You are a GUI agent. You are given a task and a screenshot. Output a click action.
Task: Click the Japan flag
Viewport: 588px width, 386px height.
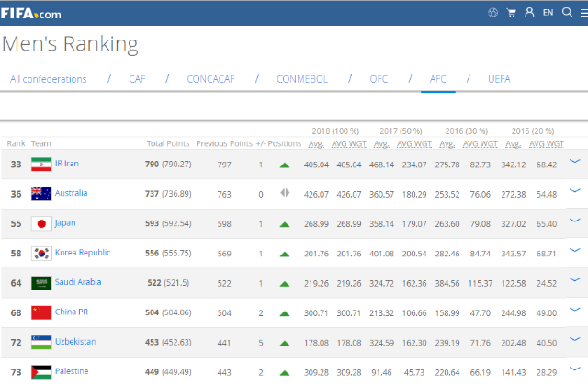(x=41, y=224)
